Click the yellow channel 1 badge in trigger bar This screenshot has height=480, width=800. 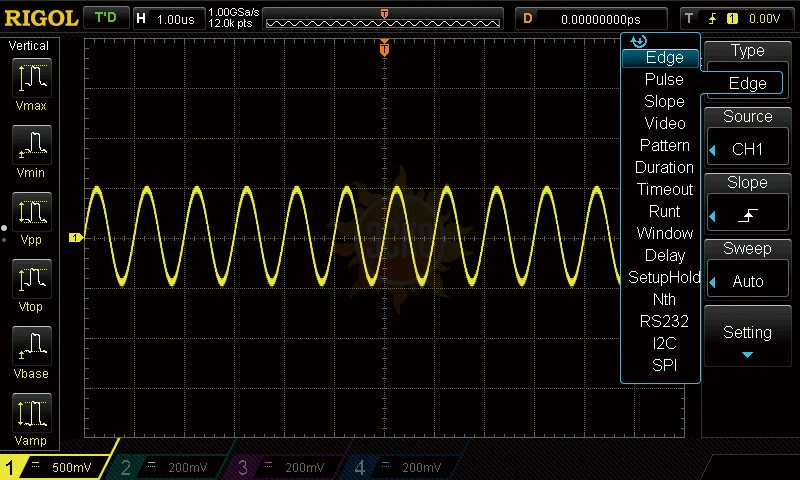point(732,19)
